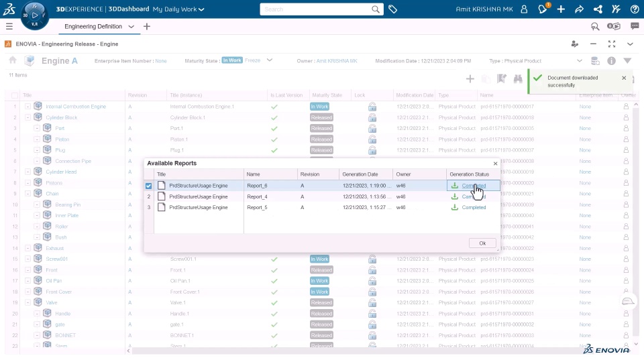Switch to the Engineering Definition tab
The height and width of the screenshot is (362, 644).
click(93, 26)
